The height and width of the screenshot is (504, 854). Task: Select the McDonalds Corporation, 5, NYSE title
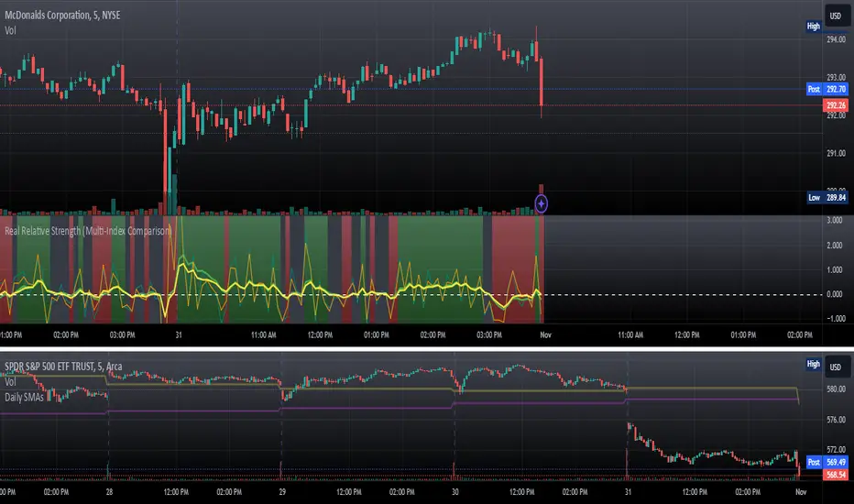point(62,16)
